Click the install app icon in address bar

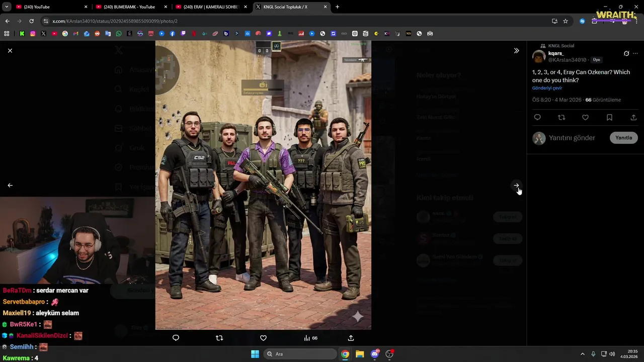pos(554,21)
